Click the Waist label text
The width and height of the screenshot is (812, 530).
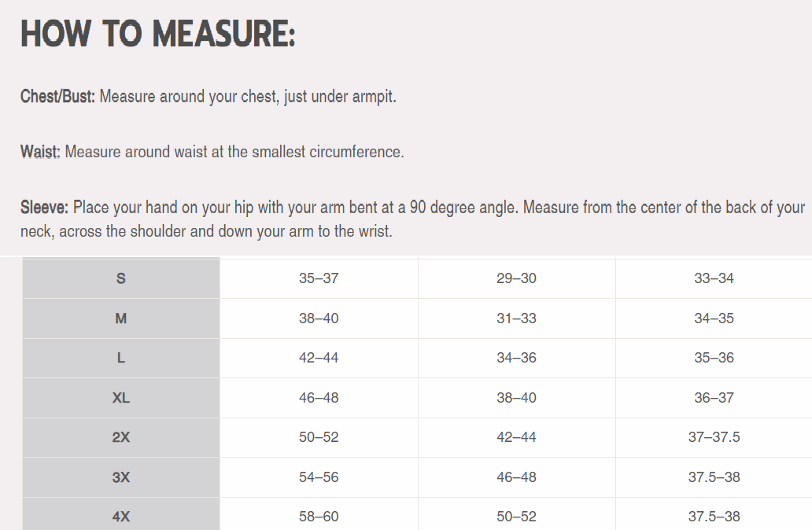[x=40, y=152]
